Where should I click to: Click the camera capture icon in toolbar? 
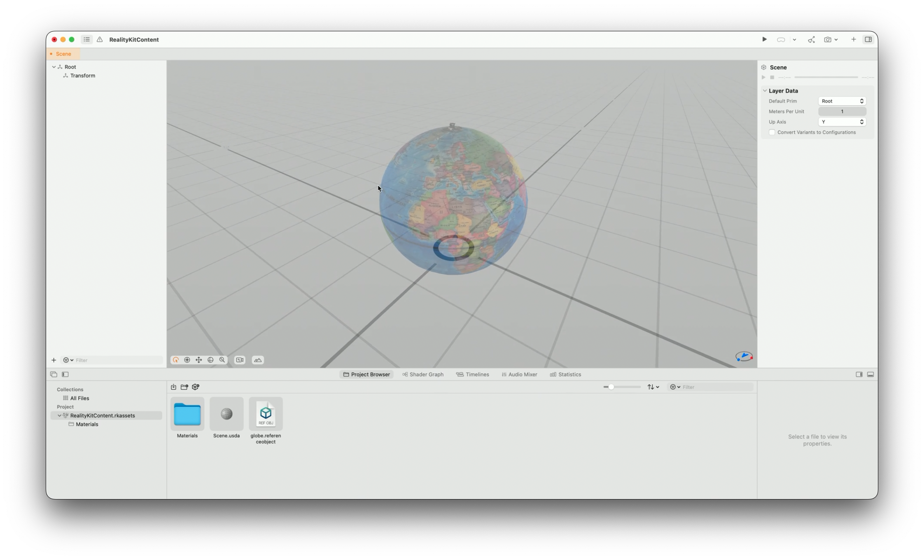coord(828,40)
